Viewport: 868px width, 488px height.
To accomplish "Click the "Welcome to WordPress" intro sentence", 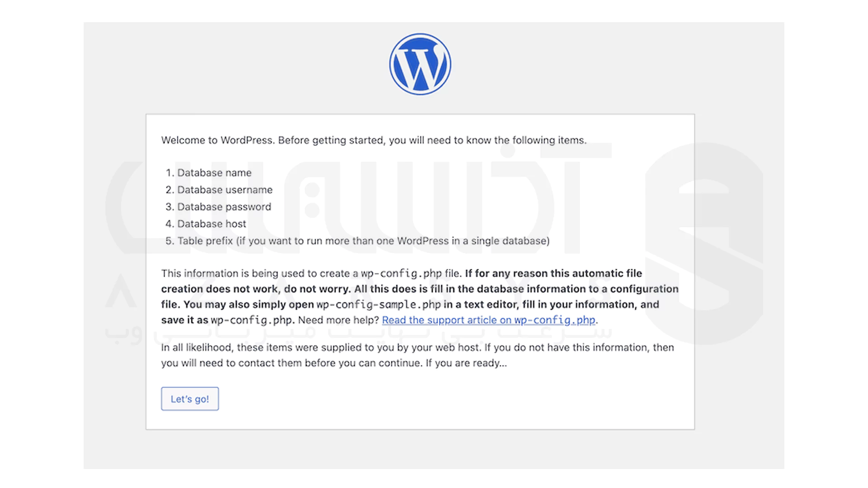I will click(373, 140).
